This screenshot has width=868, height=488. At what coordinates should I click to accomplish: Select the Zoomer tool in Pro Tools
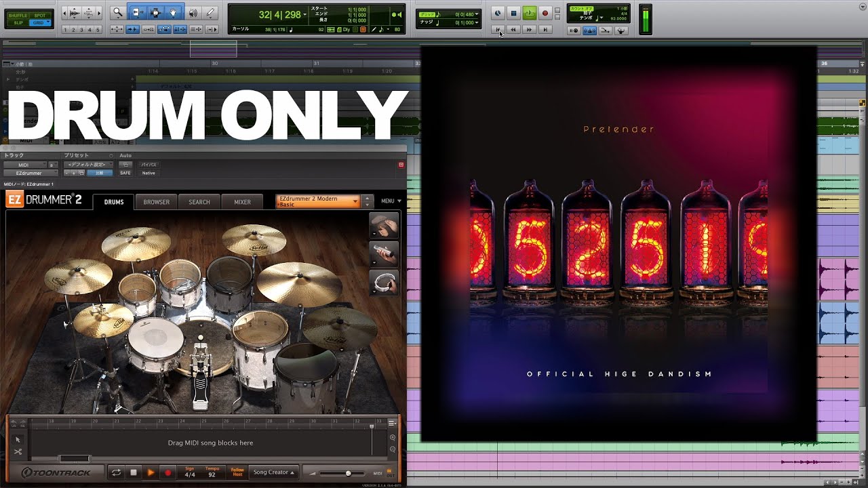tap(117, 13)
